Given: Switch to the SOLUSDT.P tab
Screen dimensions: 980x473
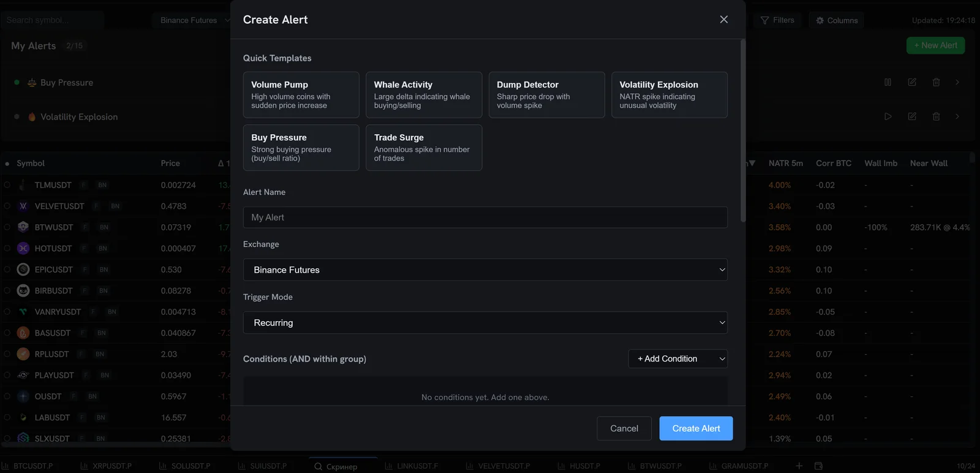Looking at the screenshot, I should click(185, 466).
